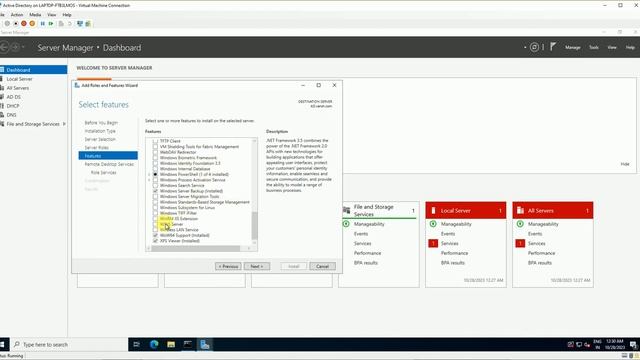Check the WebDAV Redirector feature

[x=155, y=152]
